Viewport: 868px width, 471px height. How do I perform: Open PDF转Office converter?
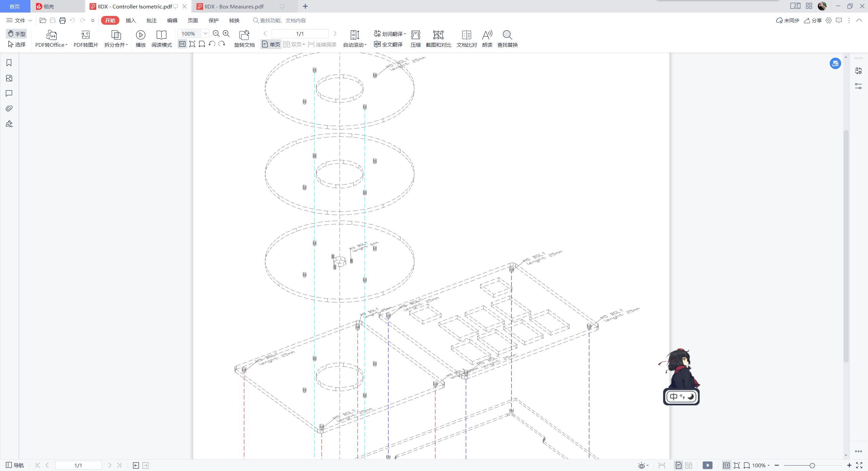[x=51, y=39]
